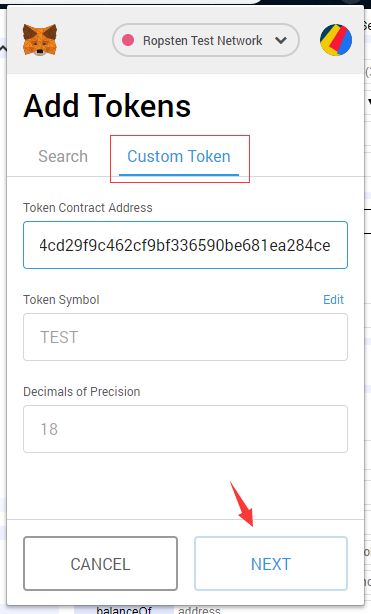The height and width of the screenshot is (614, 371).
Task: Click the address text below the popup
Action: point(199,610)
